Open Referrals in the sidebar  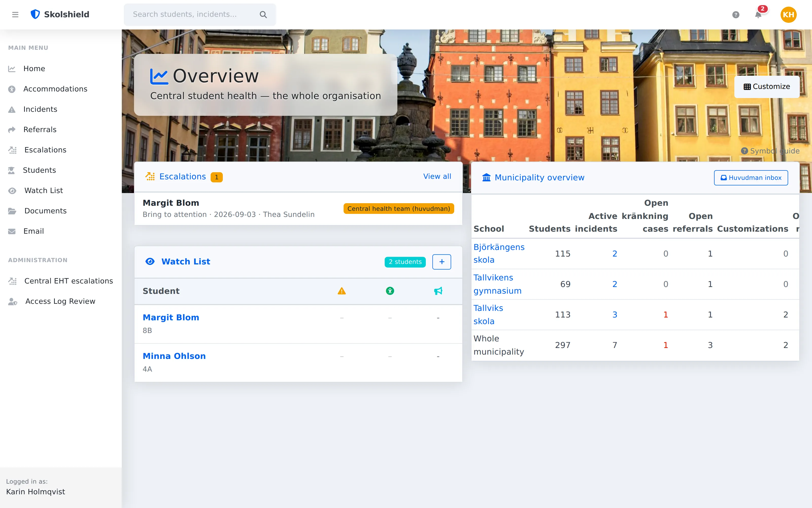(x=61, y=130)
